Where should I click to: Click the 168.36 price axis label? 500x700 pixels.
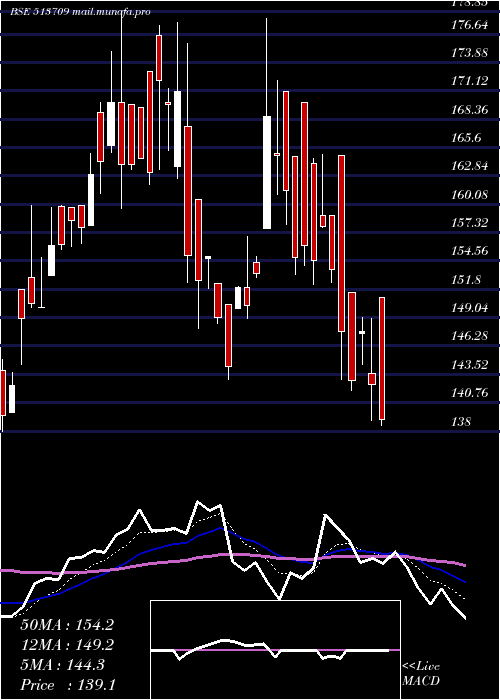[469, 110]
